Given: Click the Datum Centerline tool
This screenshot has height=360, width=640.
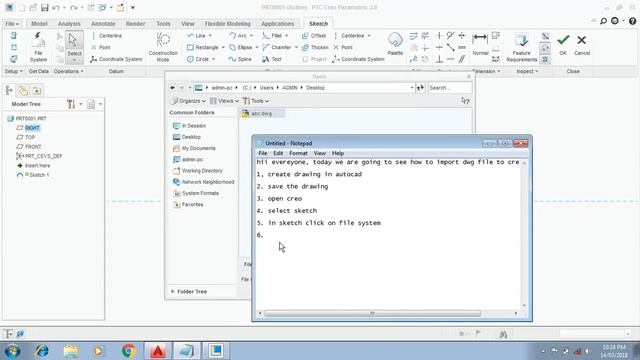Looking at the screenshot, I should point(106,36).
